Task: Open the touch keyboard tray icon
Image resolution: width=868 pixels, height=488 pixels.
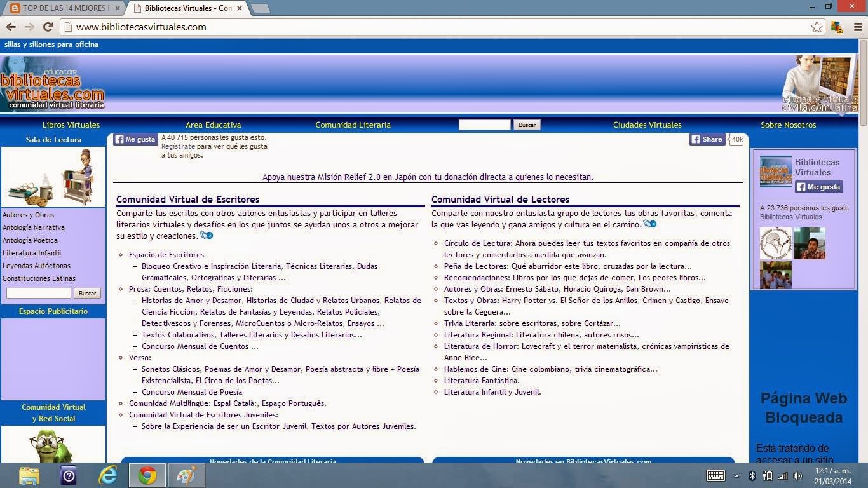Action: click(715, 475)
